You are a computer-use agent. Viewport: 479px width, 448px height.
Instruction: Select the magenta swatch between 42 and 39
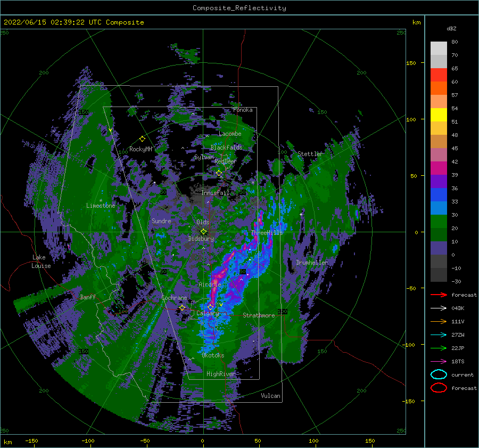coord(439,168)
